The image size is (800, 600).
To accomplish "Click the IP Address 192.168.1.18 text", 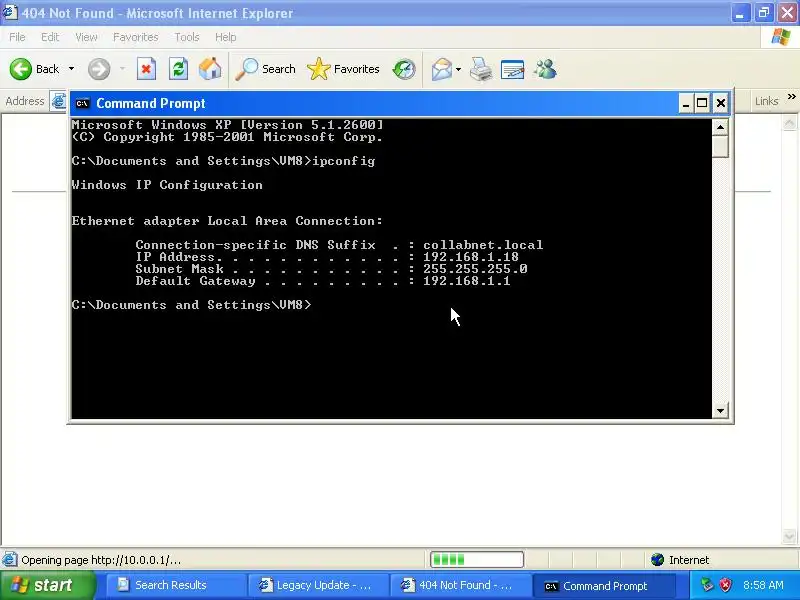I will coord(470,257).
